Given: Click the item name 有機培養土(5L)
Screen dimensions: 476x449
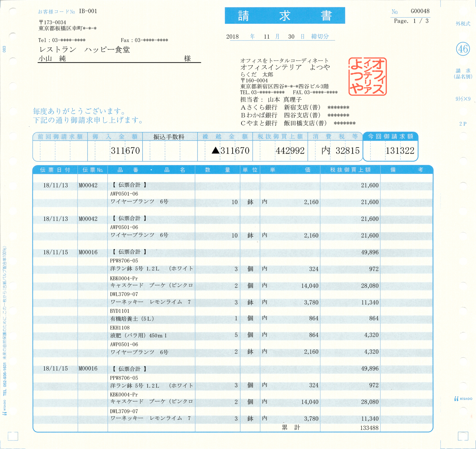Looking at the screenshot, I should 132,319.
